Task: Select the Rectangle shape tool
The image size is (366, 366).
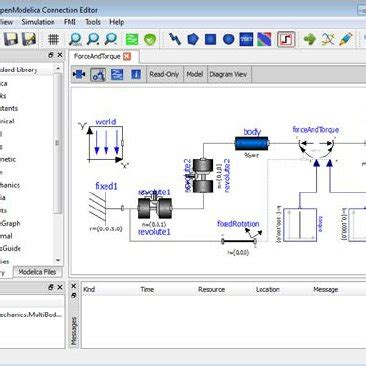Action: click(210, 40)
